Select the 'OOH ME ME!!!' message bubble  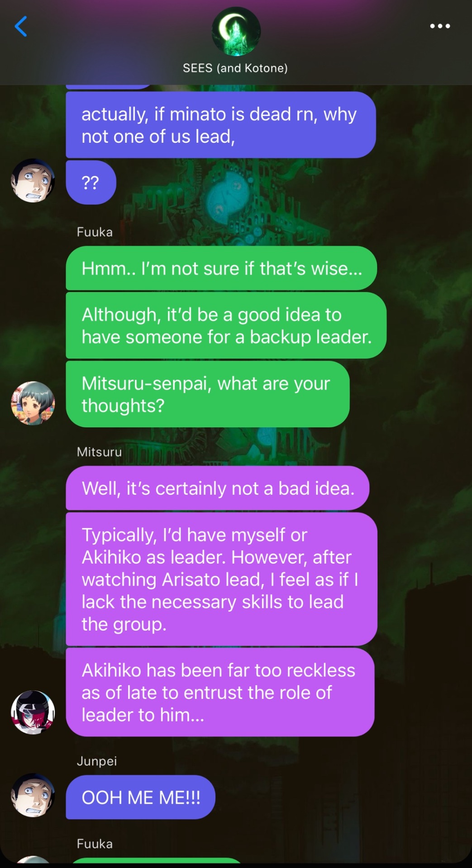point(141,797)
